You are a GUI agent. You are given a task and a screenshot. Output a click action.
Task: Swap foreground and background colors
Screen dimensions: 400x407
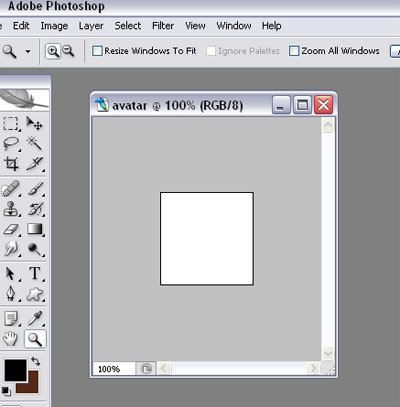point(35,361)
